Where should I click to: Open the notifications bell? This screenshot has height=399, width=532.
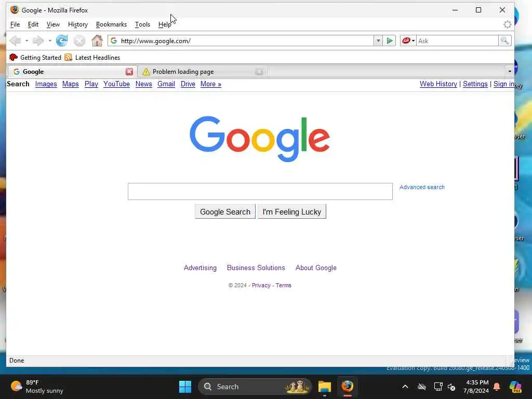497,387
